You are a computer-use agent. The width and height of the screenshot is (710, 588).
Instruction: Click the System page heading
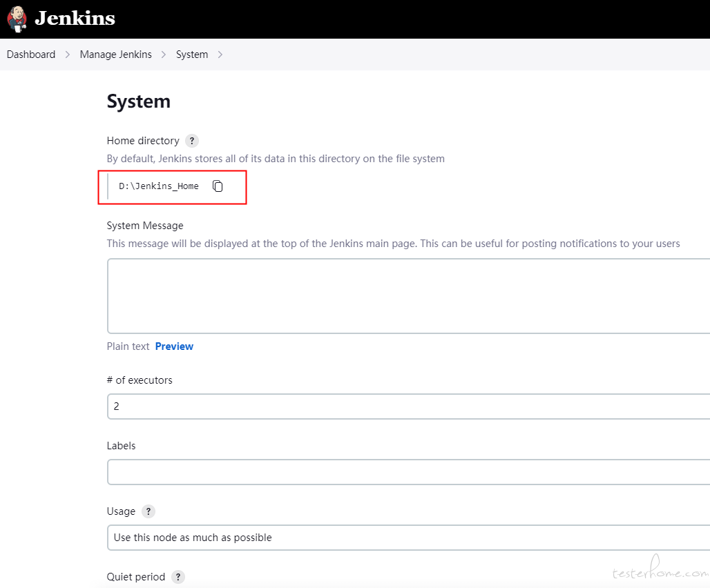(139, 101)
